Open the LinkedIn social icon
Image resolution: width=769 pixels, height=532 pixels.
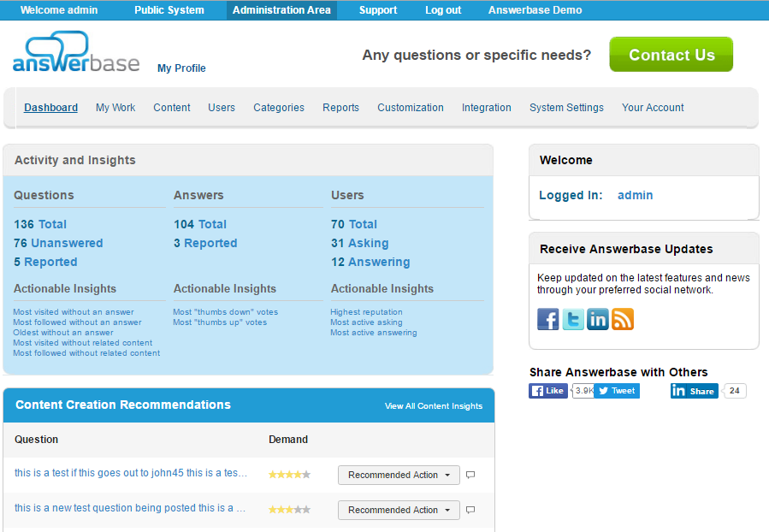598,319
